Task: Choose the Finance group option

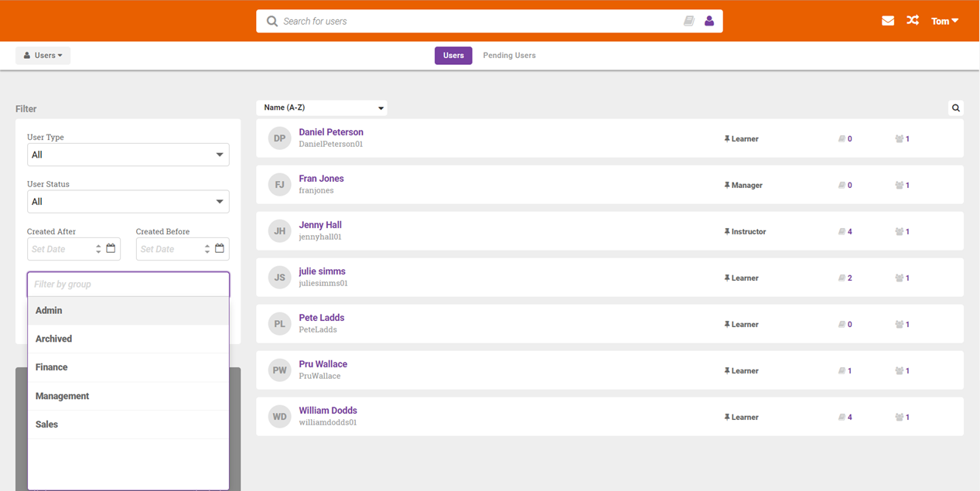Action: click(128, 367)
